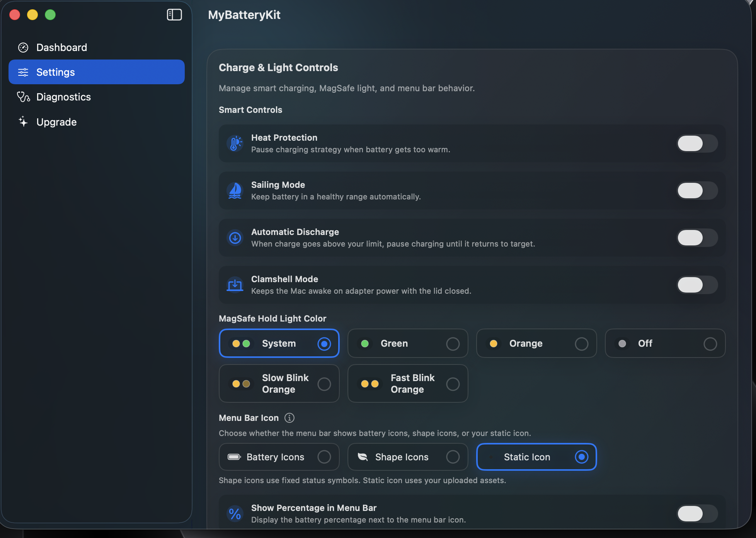Enable the Heat Protection toggle
This screenshot has height=538, width=756.
pos(697,143)
